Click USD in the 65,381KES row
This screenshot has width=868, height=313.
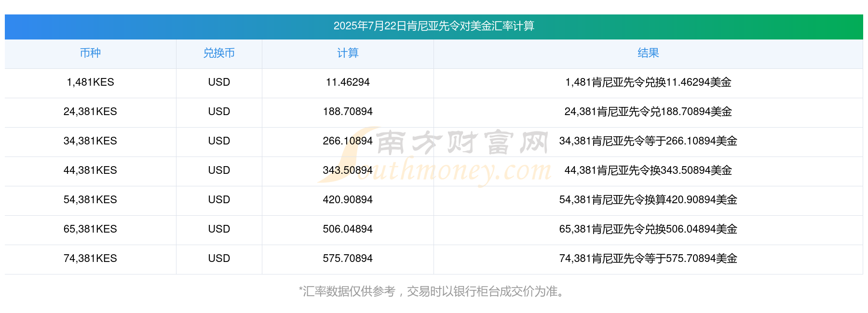219,229
